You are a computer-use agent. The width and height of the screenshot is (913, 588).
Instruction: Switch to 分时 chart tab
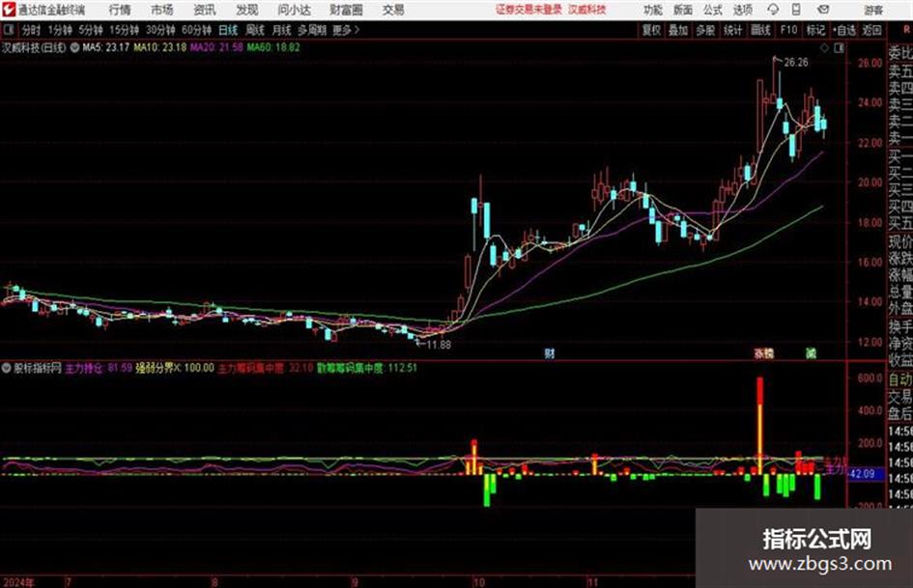(32, 30)
